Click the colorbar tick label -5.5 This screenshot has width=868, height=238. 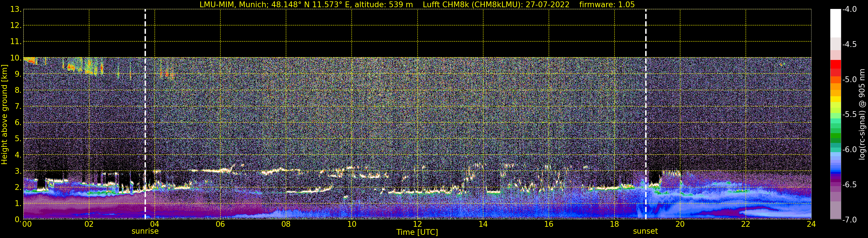849,115
